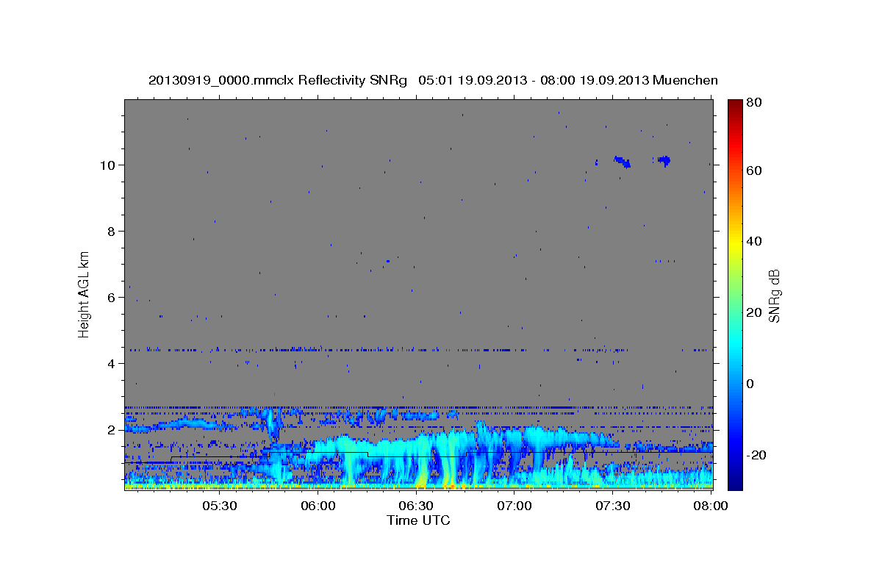This screenshot has width=882, height=588.
Task: Click the height tick label 8
Action: [111, 231]
